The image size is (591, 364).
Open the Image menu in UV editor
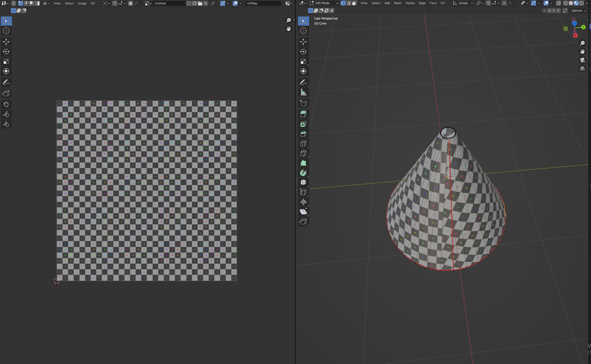(x=82, y=3)
